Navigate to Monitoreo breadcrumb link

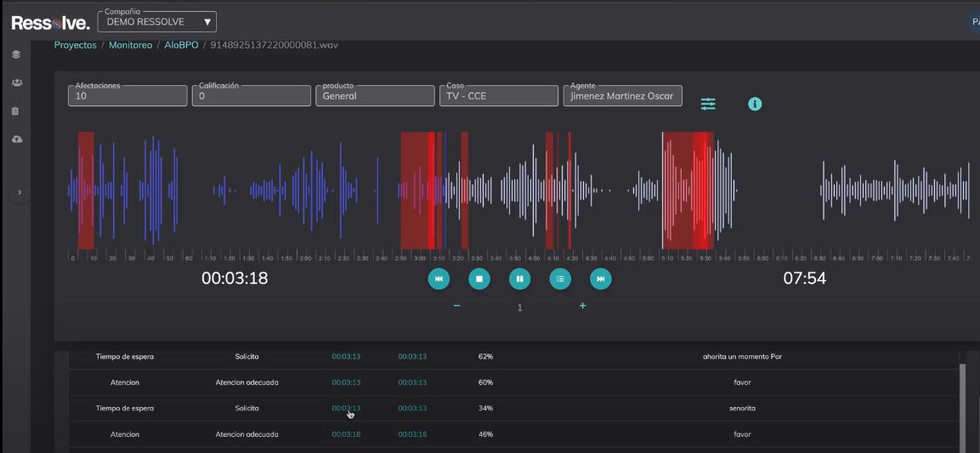click(x=130, y=45)
